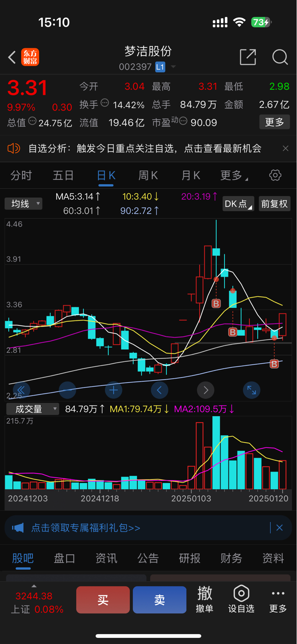Click the blue 卖 sell button
Image resolution: width=297 pixels, height=644 pixels.
pos(160,600)
